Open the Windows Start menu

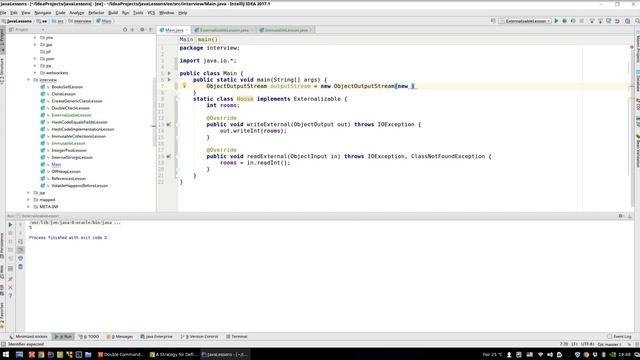6,354
